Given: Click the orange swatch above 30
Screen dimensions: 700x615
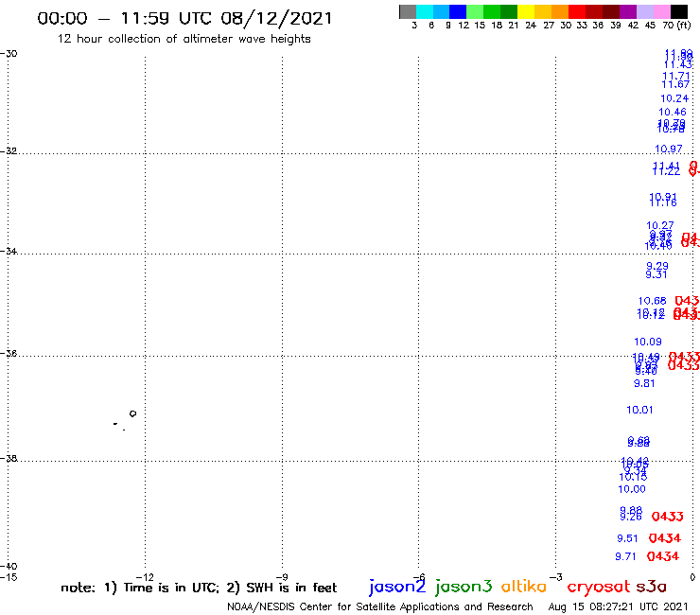Looking at the screenshot, I should pyautogui.click(x=560, y=11).
